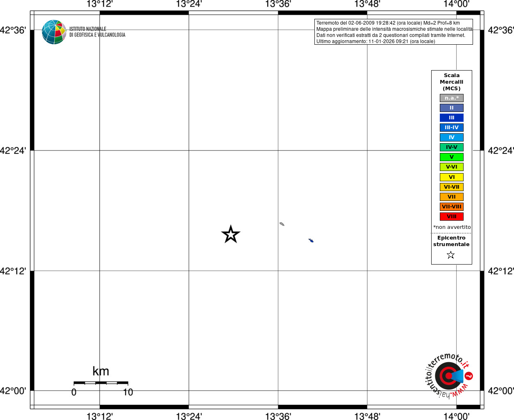The height and width of the screenshot is (420, 514).
Task: Click the 'km' scale label
Action: tap(101, 371)
